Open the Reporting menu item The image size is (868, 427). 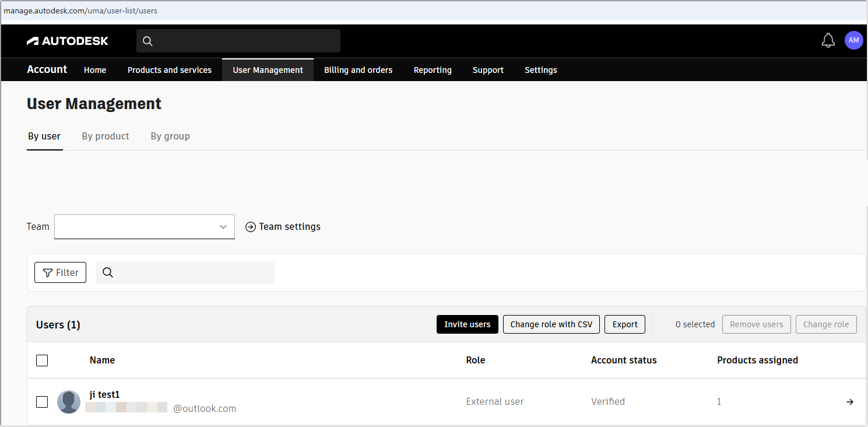point(433,70)
